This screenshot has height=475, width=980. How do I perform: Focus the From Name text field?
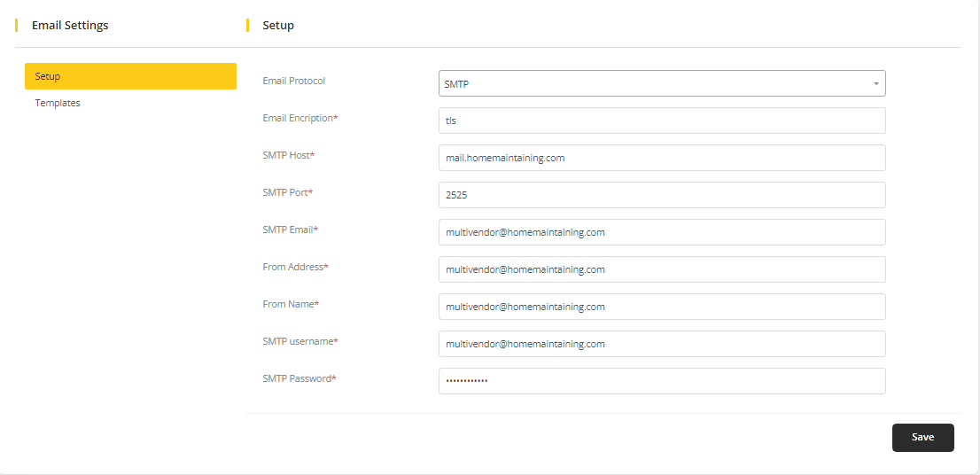click(662, 307)
